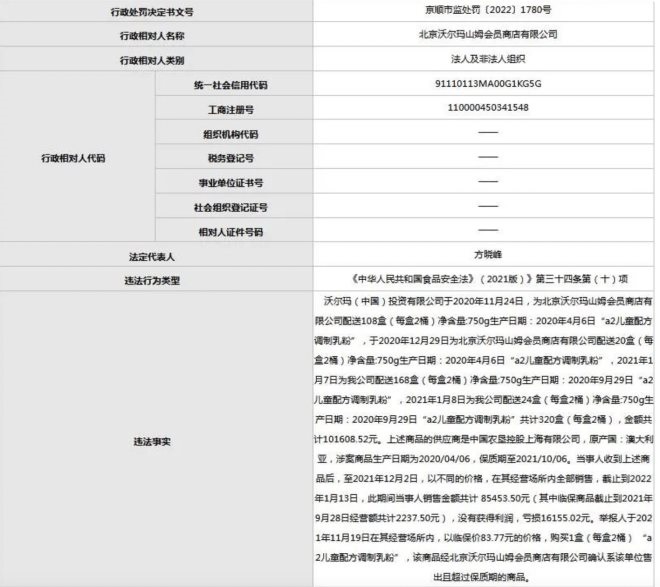Click the label 行政相对人名称
The image size is (660, 587).
coord(152,36)
